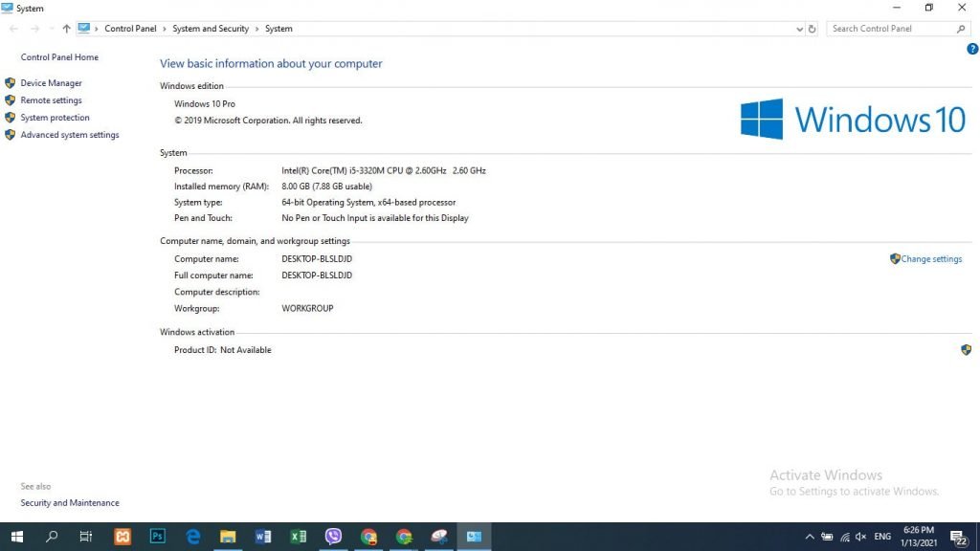Click the shield icon beside Advanced system settings
The height and width of the screenshot is (551, 980).
click(10, 135)
